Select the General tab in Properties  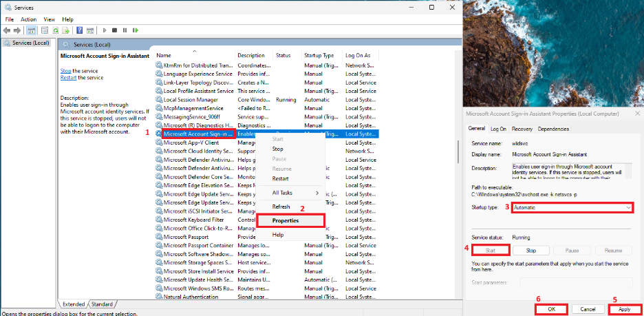click(x=477, y=129)
